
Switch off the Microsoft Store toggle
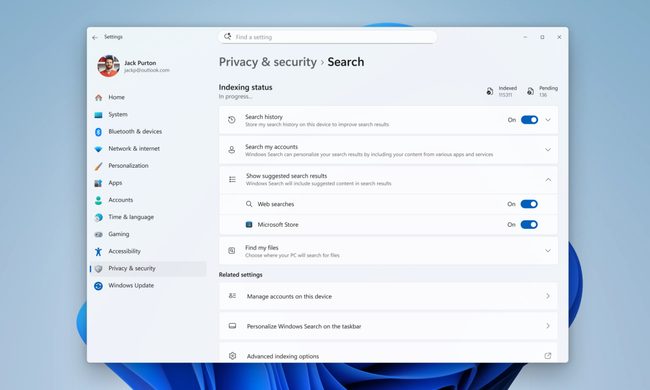(529, 225)
